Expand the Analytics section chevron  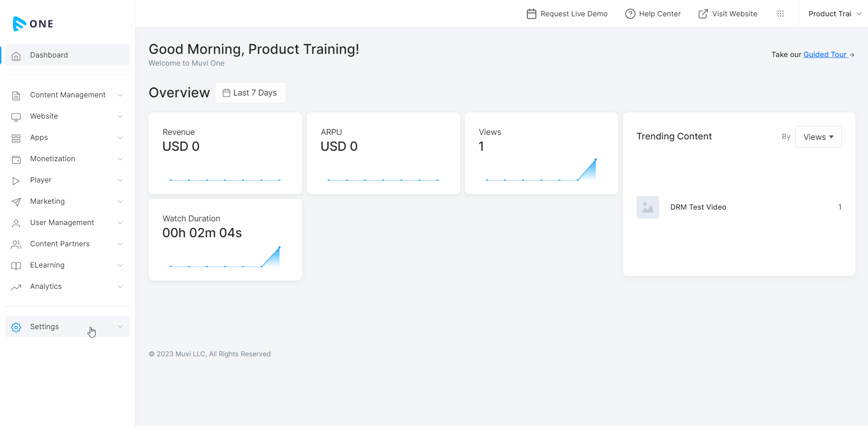(120, 287)
